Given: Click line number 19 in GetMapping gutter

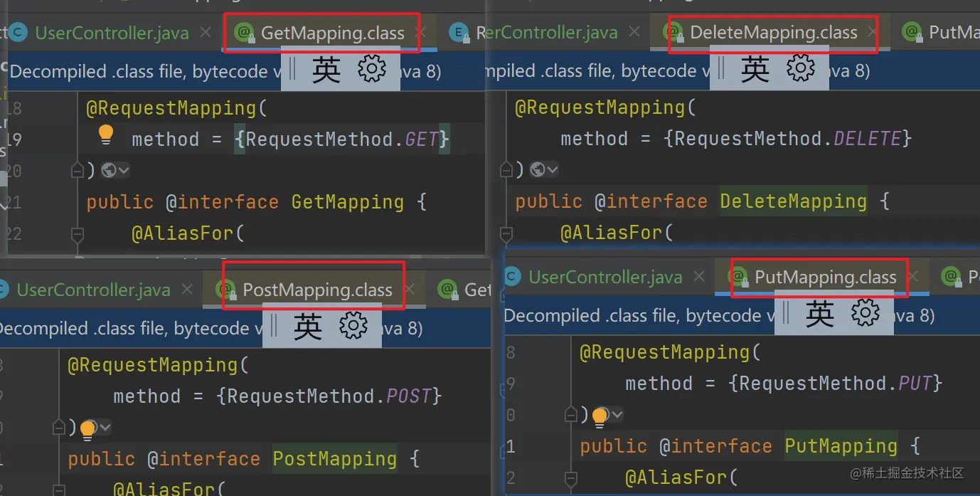Looking at the screenshot, I should (x=14, y=139).
